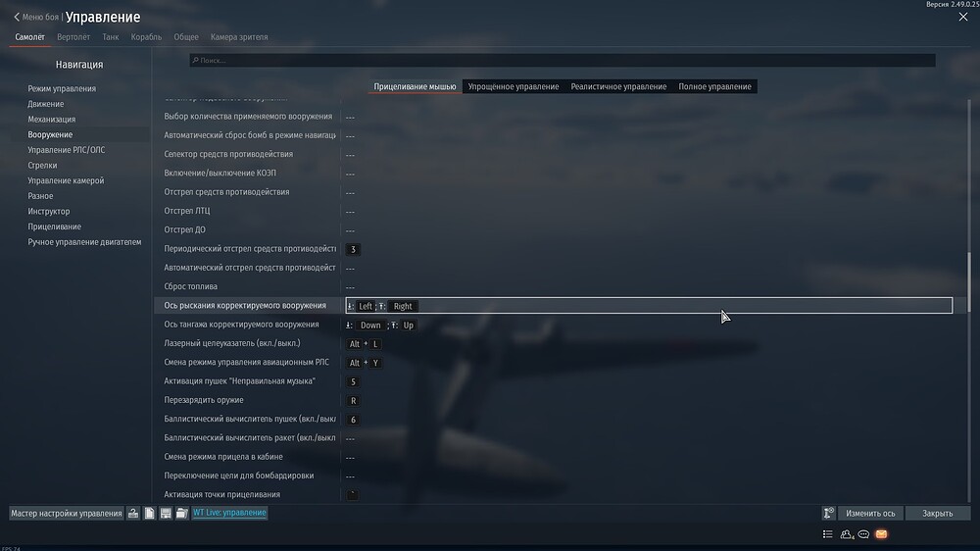Click the icon right of Мастер настройки управления
This screenshot has height=551, width=980.
pos(133,513)
